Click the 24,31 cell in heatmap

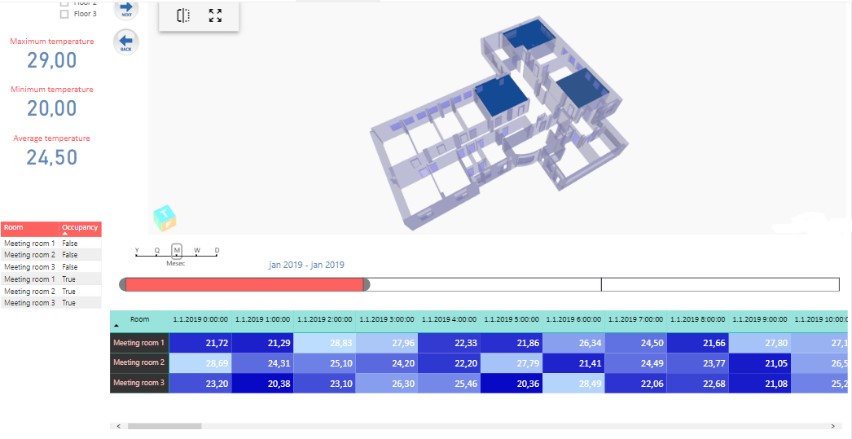(262, 363)
